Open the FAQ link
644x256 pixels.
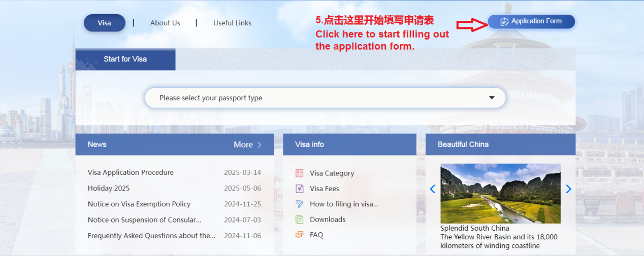pyautogui.click(x=316, y=235)
